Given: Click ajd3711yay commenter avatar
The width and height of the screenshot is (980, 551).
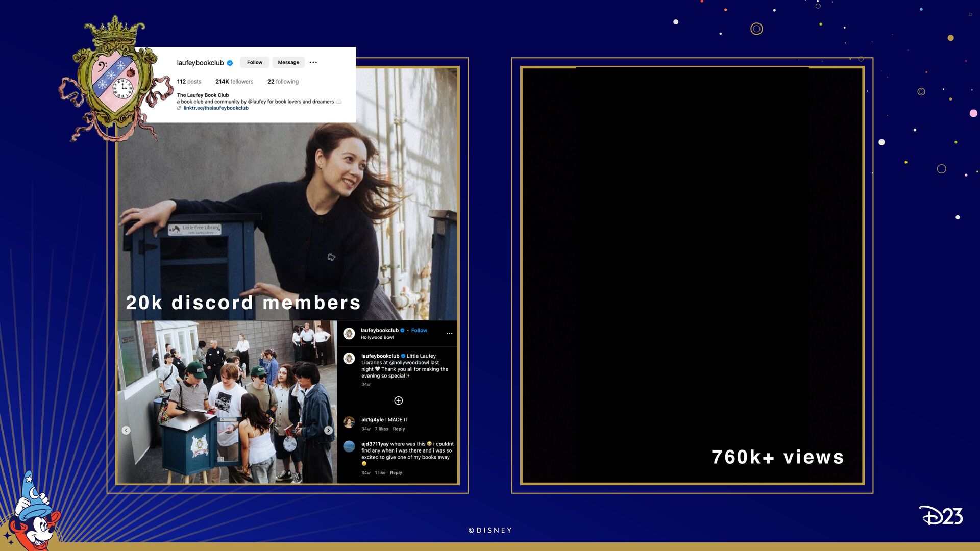Looking at the screenshot, I should tap(349, 446).
